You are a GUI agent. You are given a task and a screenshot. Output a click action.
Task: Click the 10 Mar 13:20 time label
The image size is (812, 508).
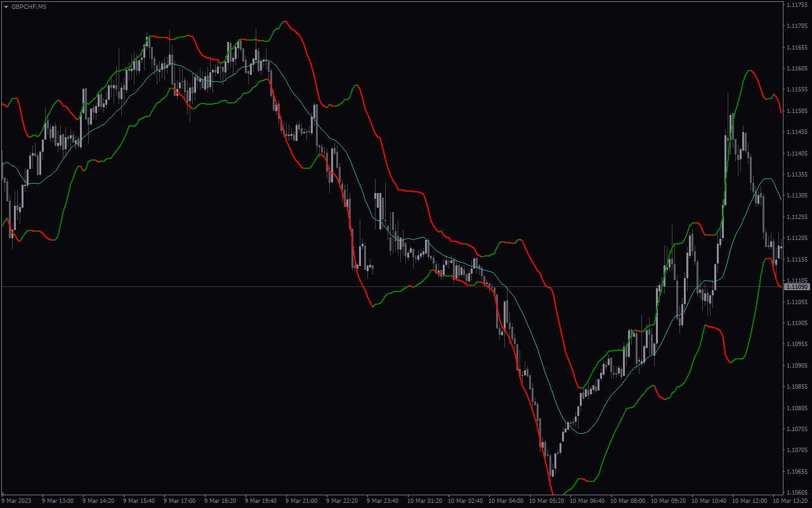point(790,501)
